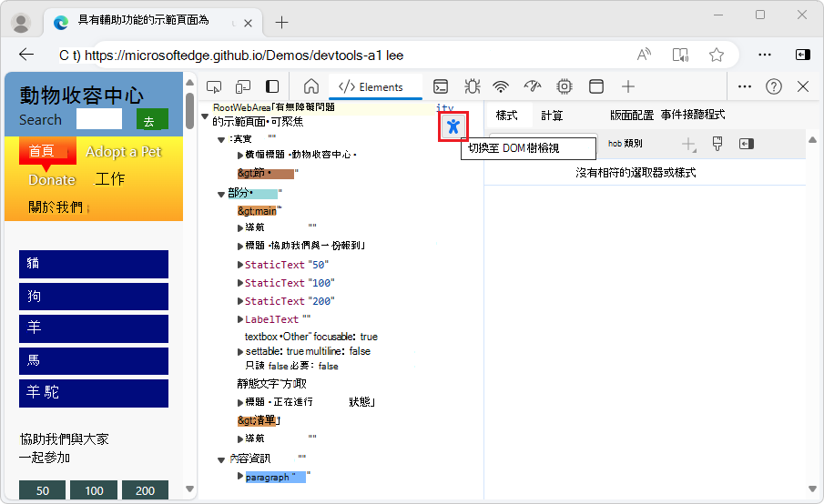Screen dimensions: 824x504
Task: Toggle device emulation icon in DevTools
Action: coord(243,86)
